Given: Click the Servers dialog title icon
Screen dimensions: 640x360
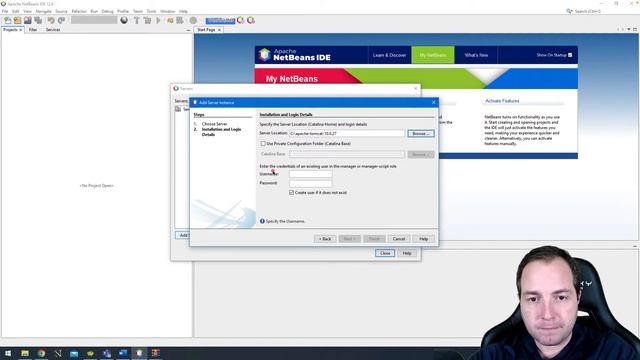Looking at the screenshot, I should point(176,88).
